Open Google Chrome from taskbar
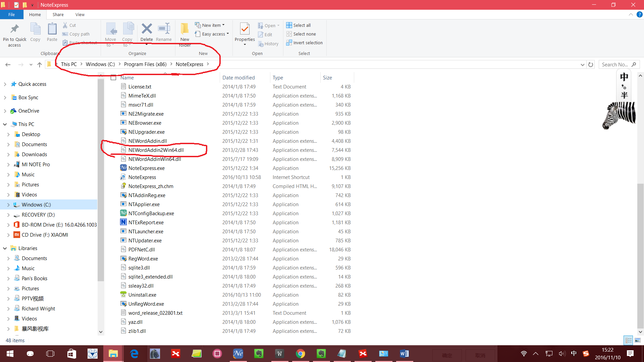The width and height of the screenshot is (644, 362). pyautogui.click(x=300, y=354)
